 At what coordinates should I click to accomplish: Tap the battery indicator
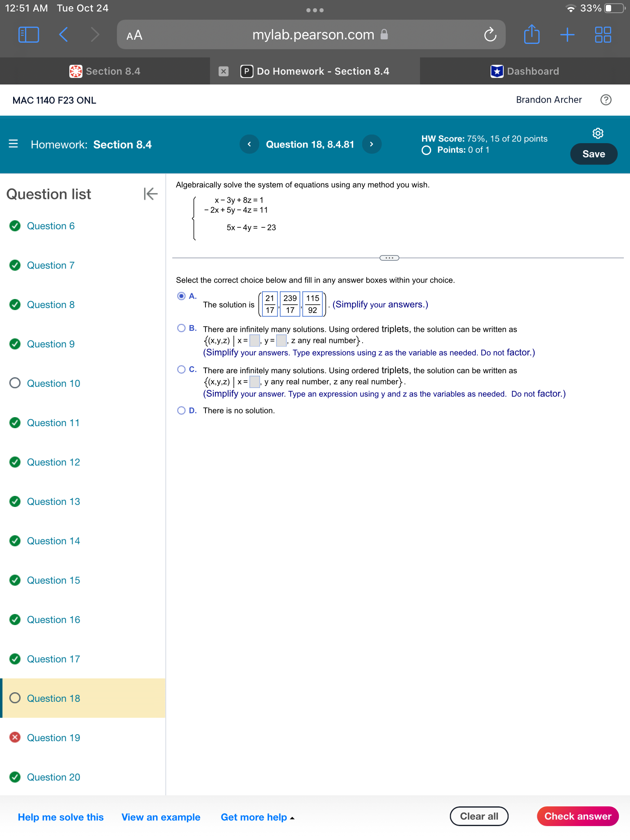(614, 8)
